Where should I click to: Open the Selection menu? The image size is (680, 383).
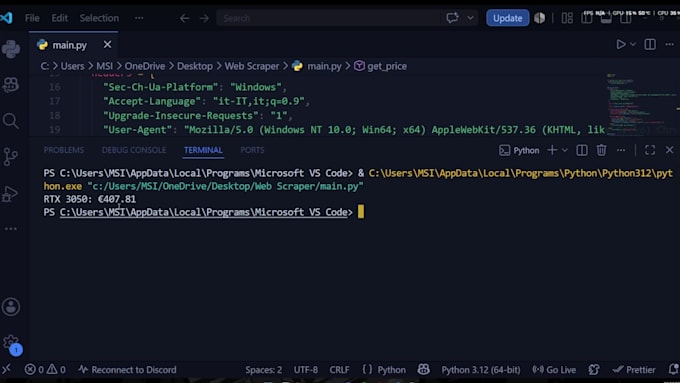click(99, 18)
